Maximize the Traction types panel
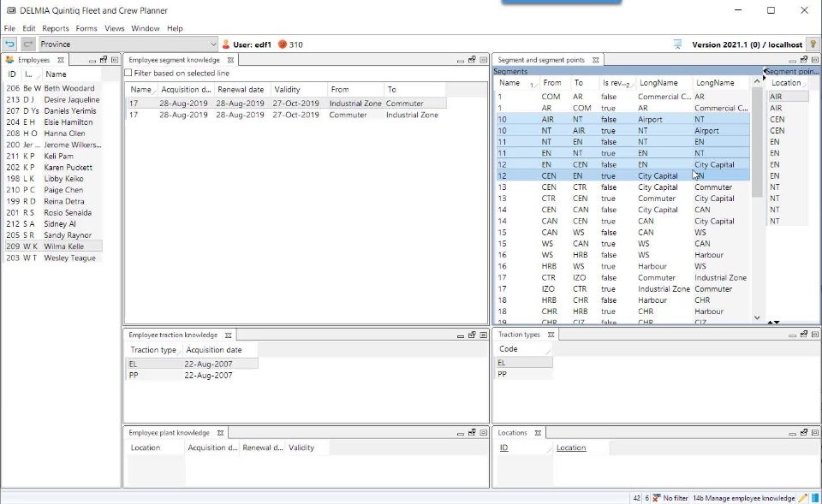Screen dimensions: 822x504 click(x=815, y=335)
